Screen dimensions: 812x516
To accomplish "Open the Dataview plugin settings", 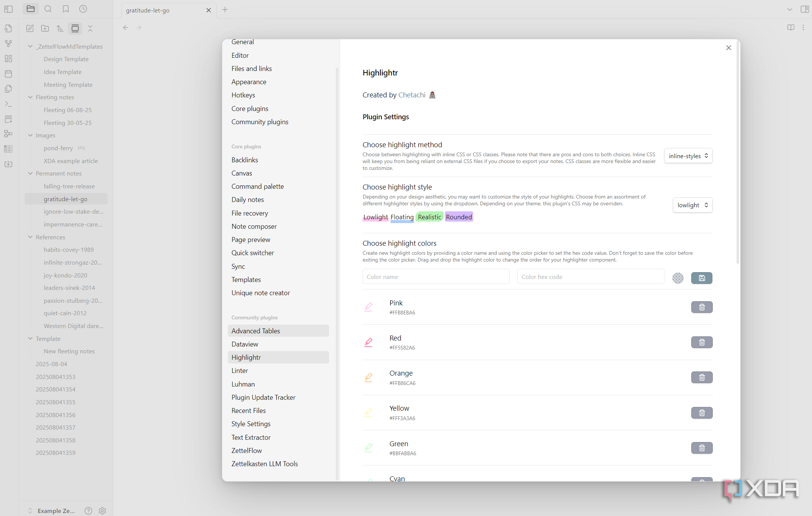I will coord(245,344).
